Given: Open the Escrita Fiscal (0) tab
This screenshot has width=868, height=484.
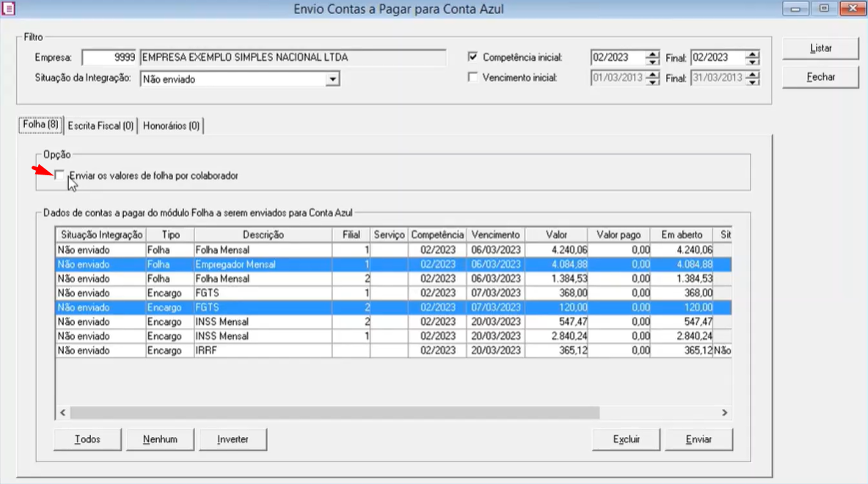Looking at the screenshot, I should (x=101, y=126).
